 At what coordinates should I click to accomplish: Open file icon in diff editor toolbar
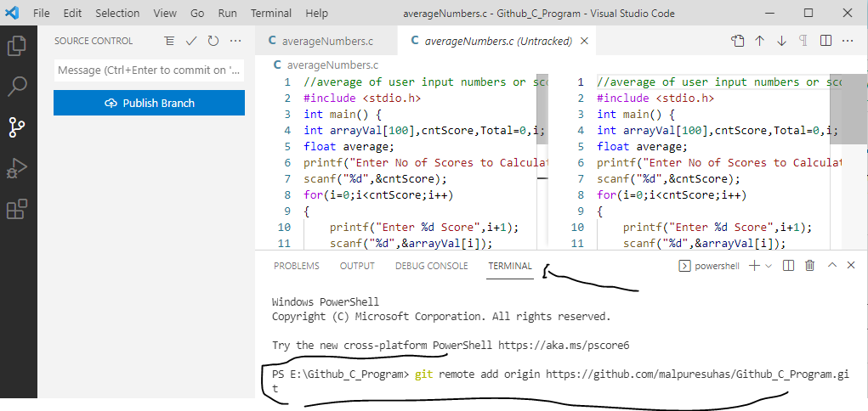pos(737,41)
